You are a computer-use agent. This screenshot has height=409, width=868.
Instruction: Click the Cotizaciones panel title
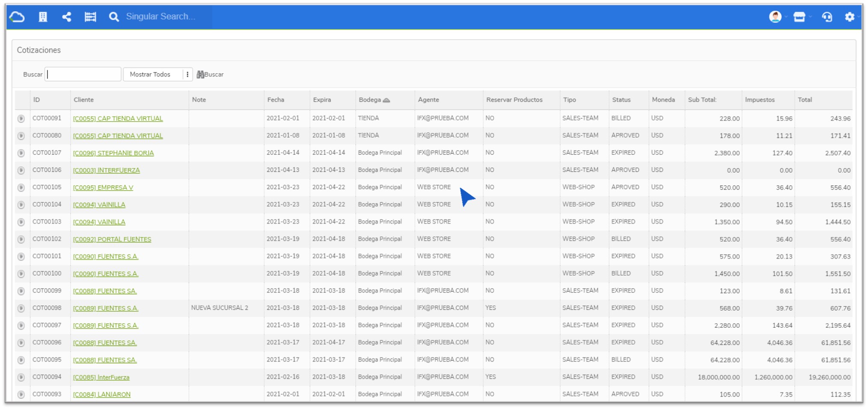click(39, 50)
